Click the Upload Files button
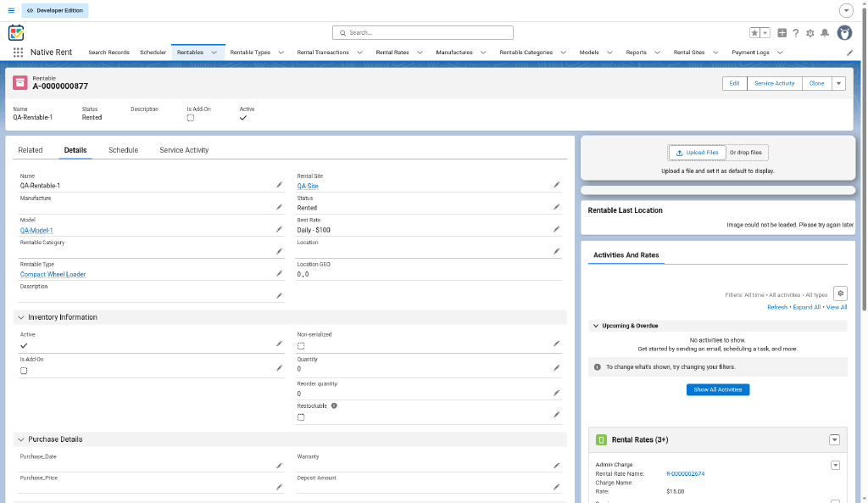 tap(697, 153)
